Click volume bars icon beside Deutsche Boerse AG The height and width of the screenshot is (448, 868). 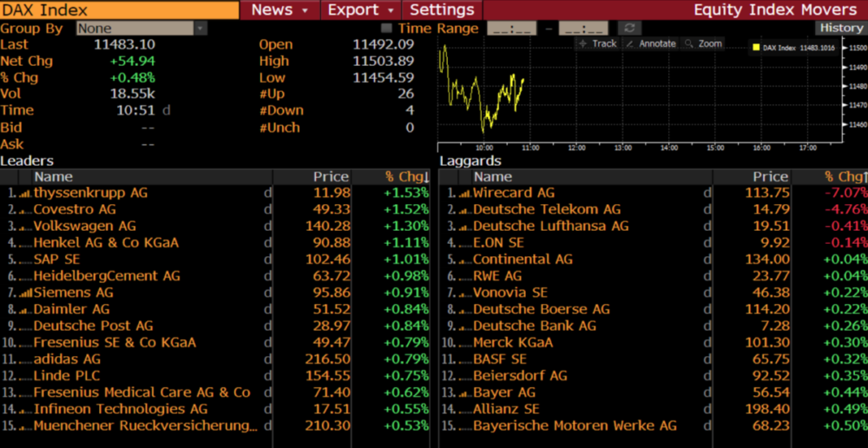coord(465,310)
